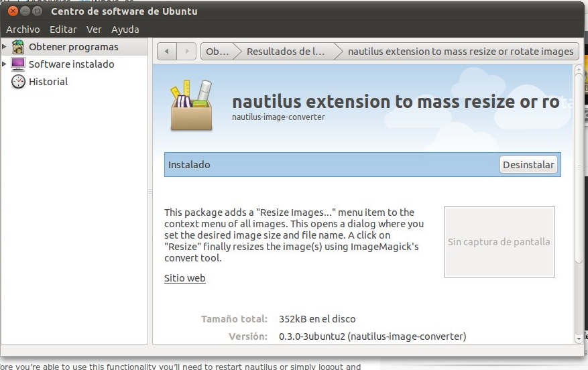Expand the Software instalado tree arrow

4,64
